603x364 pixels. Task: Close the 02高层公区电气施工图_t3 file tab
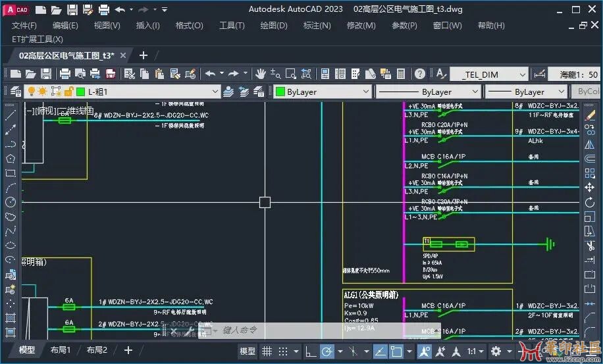[123, 55]
